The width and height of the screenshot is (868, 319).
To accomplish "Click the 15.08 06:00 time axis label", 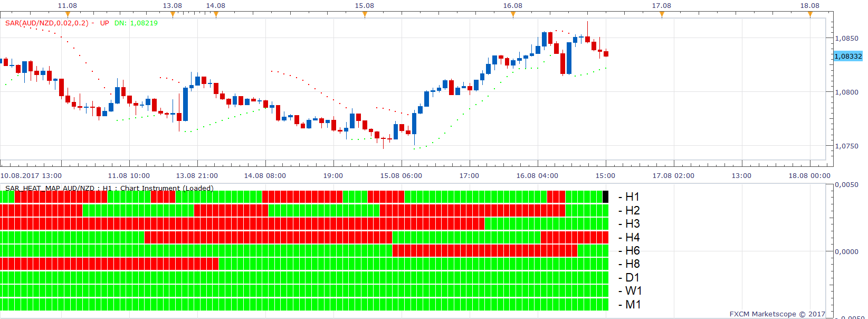I will (x=401, y=176).
